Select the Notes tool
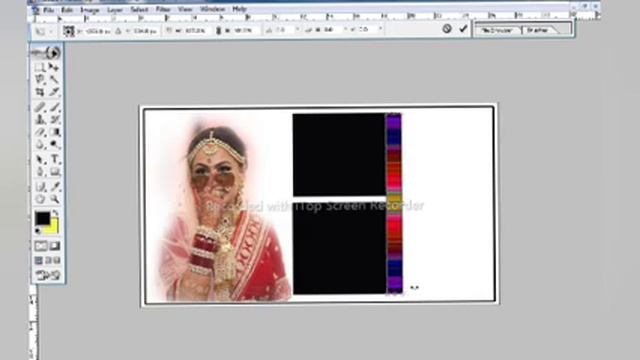The height and width of the screenshot is (360, 640). point(40,187)
